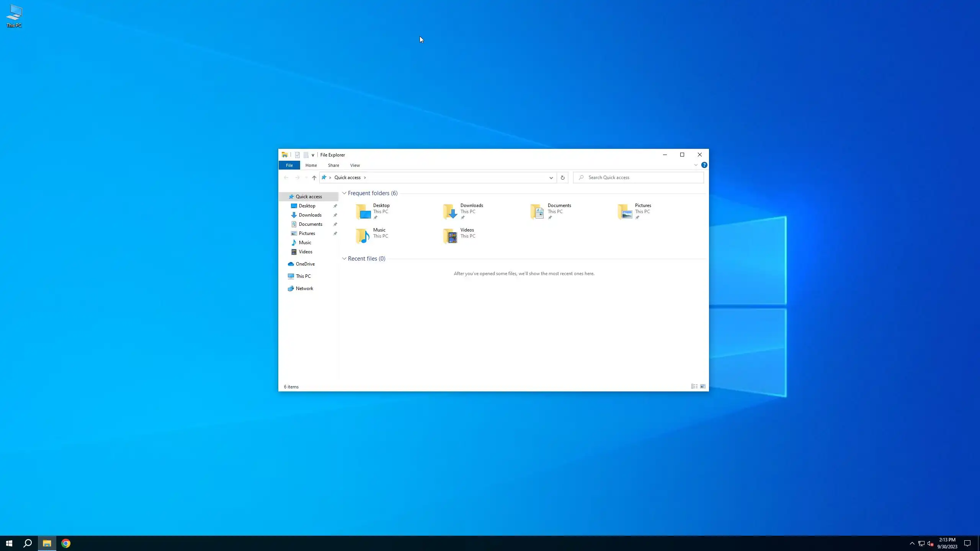980x551 pixels.
Task: Collapse the Frequent folders section
Action: pos(344,193)
